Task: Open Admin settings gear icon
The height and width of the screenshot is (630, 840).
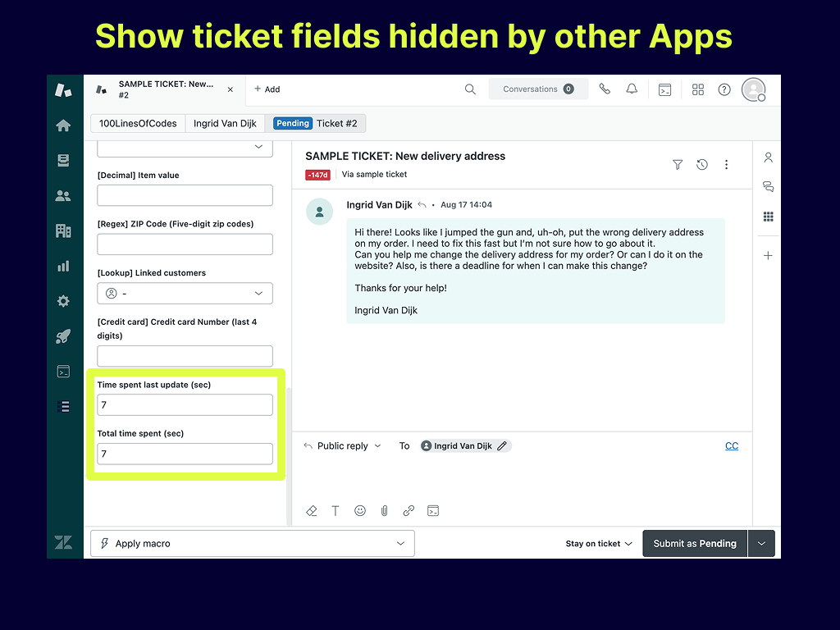Action: (63, 301)
